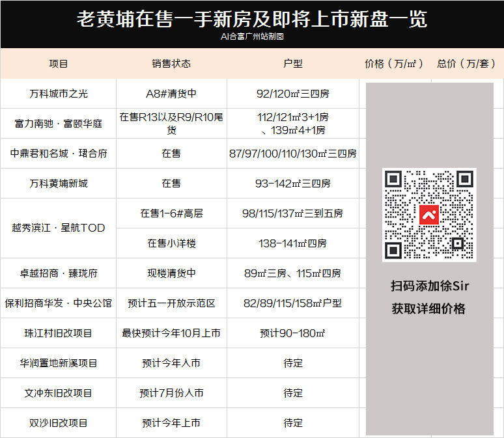
Task: Select the 销售状态 column header
Action: (x=171, y=64)
